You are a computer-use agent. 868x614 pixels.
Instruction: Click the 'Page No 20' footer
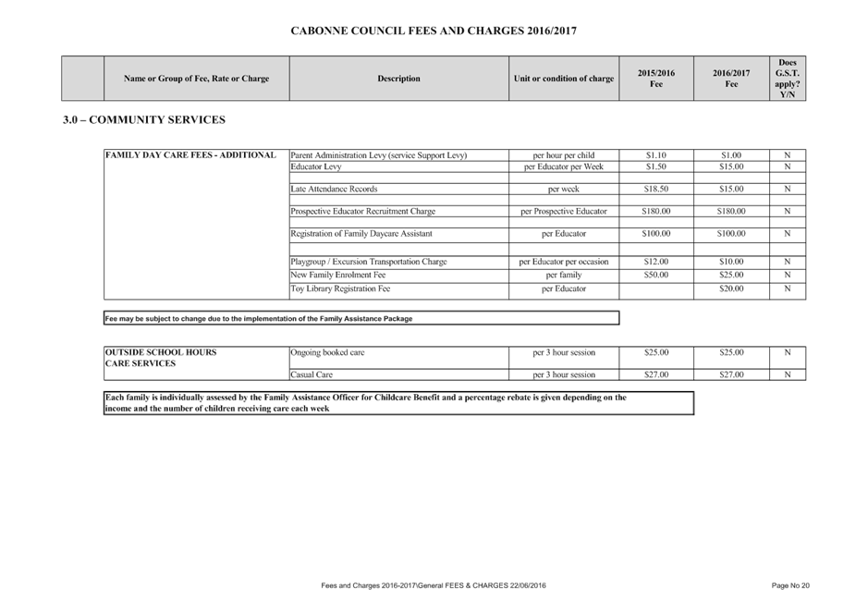(x=790, y=585)
